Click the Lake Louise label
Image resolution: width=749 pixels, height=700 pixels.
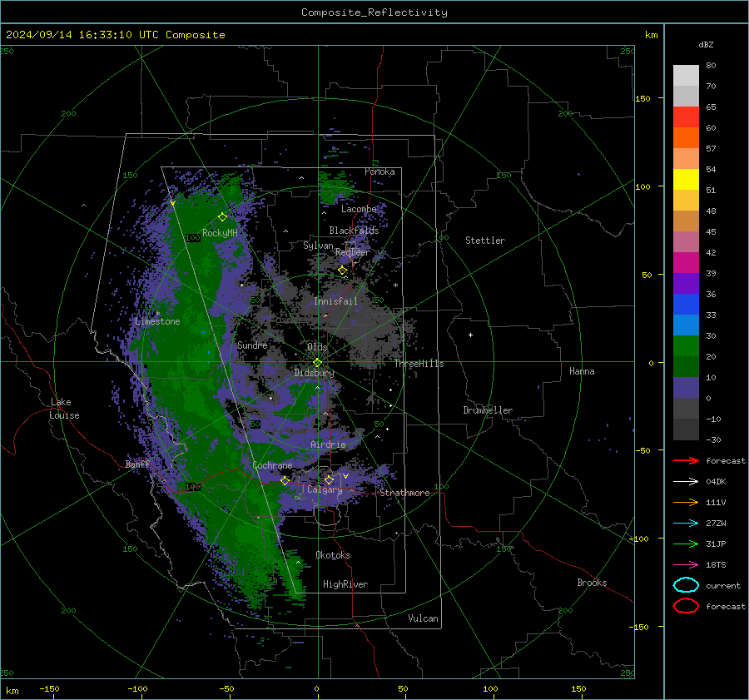pos(64,409)
